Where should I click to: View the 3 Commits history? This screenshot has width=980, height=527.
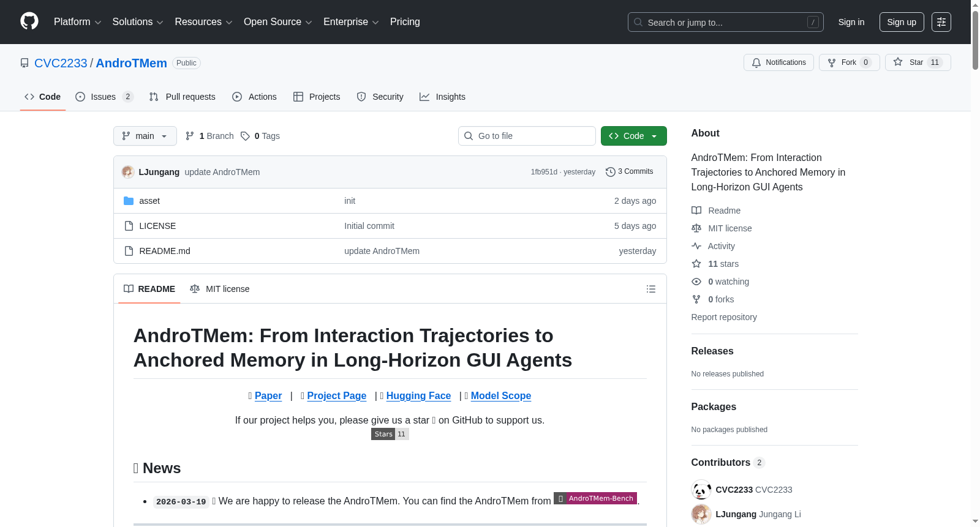[x=630, y=172]
